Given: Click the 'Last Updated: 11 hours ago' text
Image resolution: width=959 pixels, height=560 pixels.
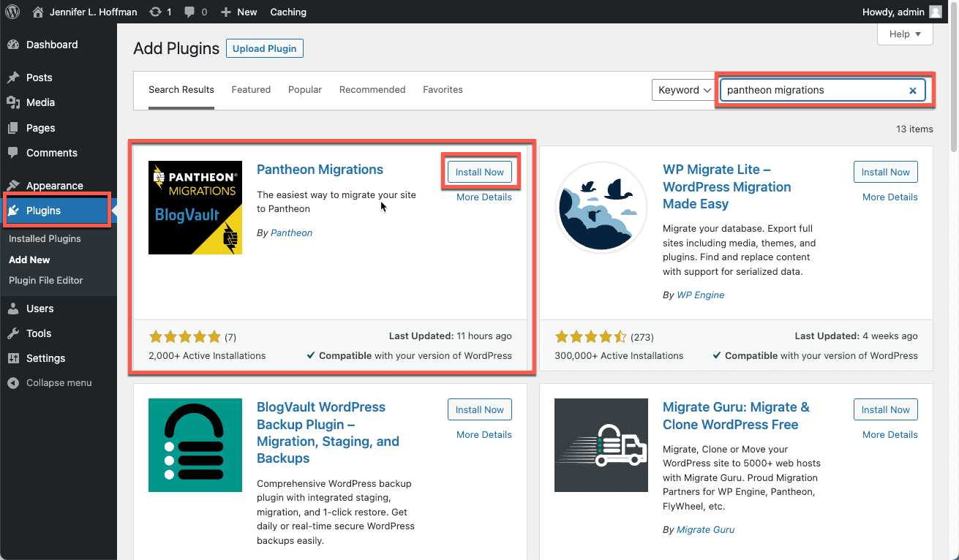Looking at the screenshot, I should click(451, 336).
